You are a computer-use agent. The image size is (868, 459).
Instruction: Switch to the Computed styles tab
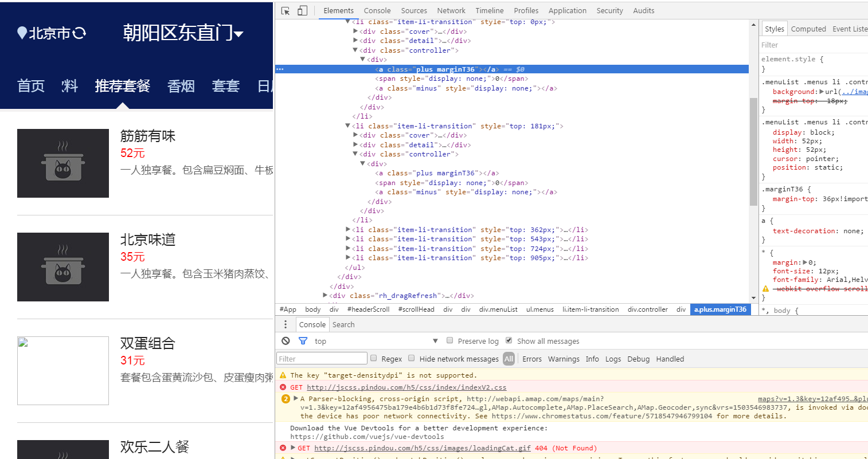(808, 29)
